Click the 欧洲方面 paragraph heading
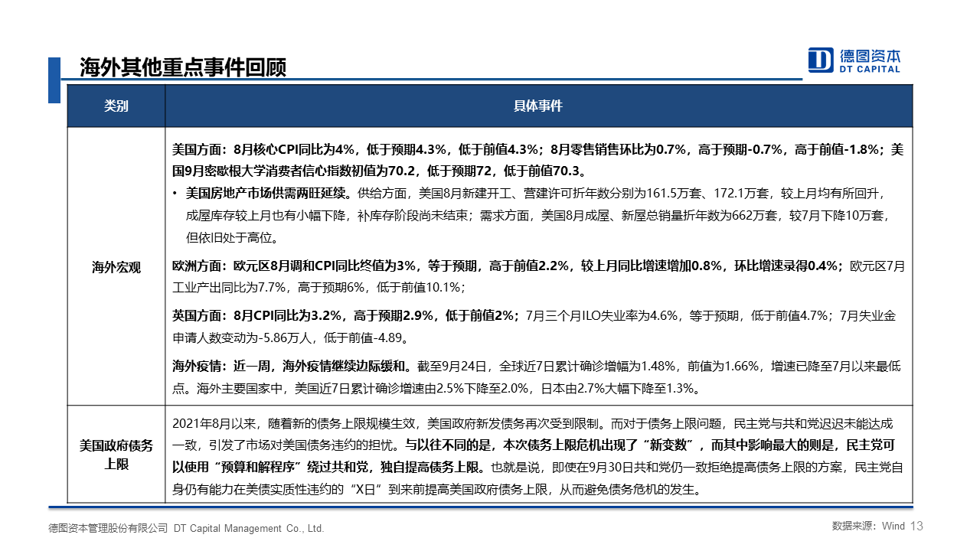The width and height of the screenshot is (980, 551). pos(200,266)
